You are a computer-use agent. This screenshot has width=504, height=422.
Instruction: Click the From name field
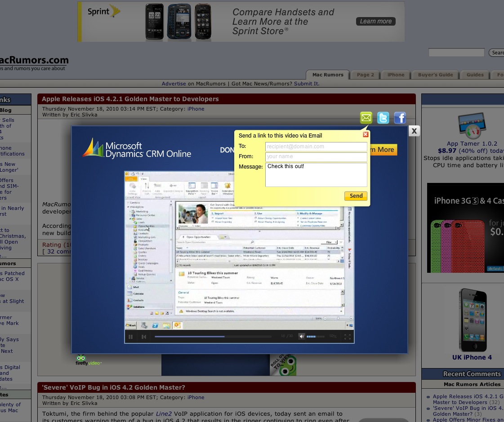coord(316,156)
